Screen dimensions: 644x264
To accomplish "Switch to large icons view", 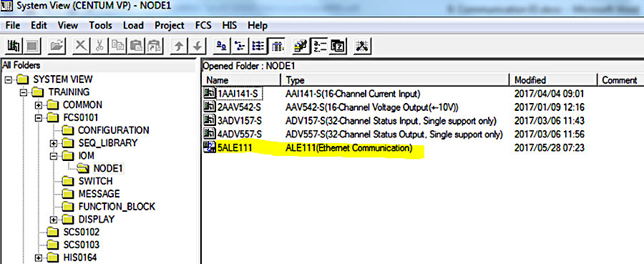I will (x=223, y=46).
